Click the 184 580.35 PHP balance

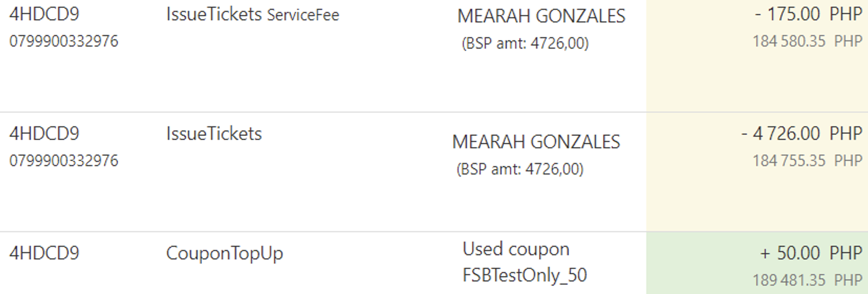[x=807, y=41]
